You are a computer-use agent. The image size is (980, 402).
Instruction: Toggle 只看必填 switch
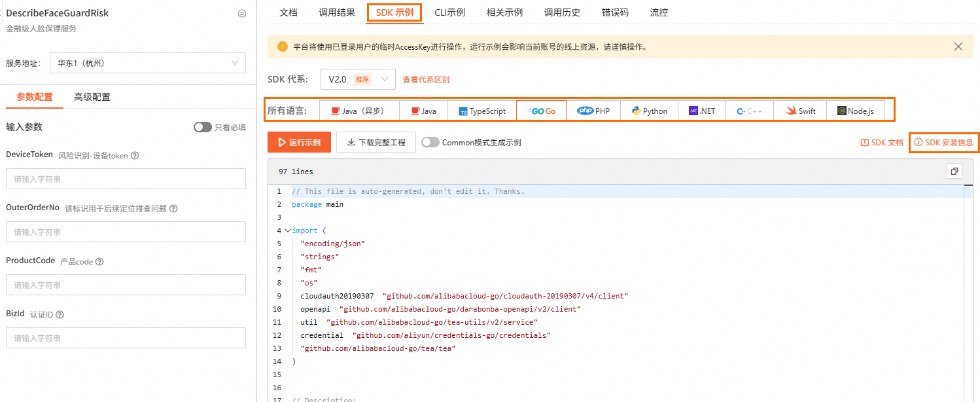pyautogui.click(x=203, y=127)
